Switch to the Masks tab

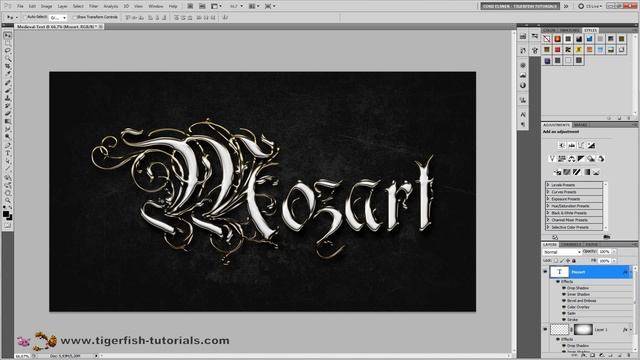pos(580,124)
